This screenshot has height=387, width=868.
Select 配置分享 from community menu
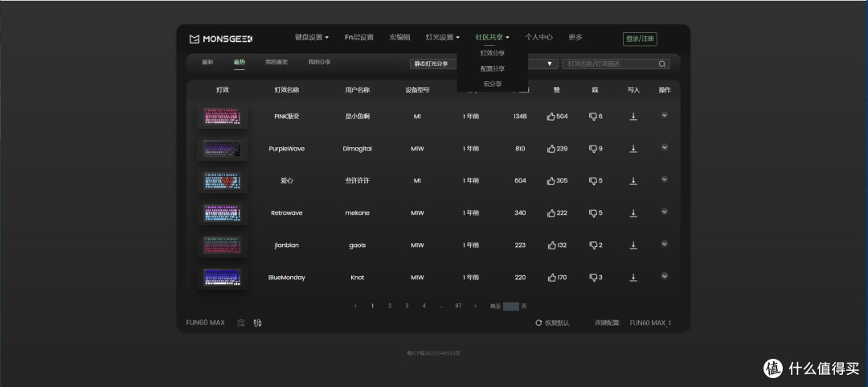[493, 68]
